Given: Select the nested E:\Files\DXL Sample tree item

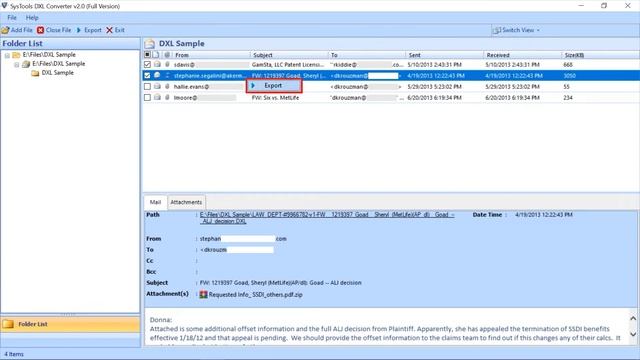Looking at the screenshot, I should click(59, 64).
